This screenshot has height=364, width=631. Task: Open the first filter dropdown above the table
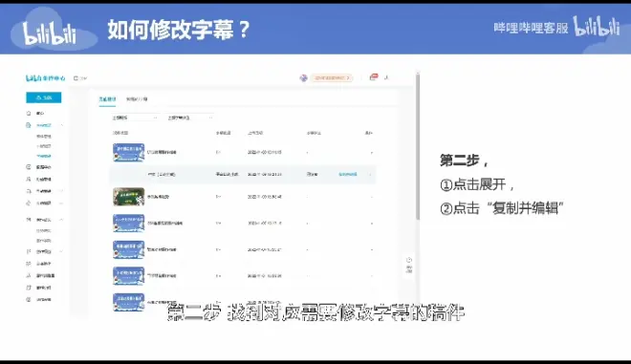click(135, 118)
